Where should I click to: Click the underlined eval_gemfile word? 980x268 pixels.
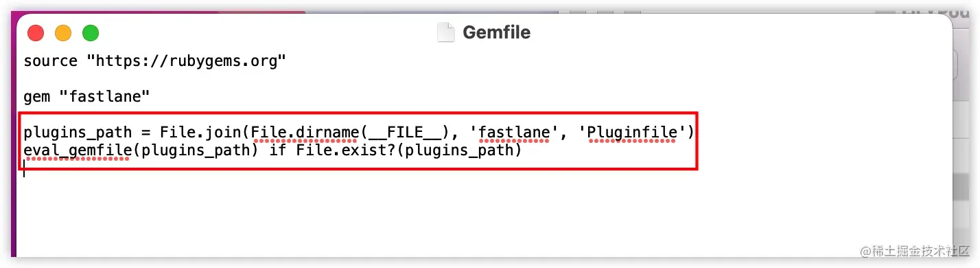tap(77, 150)
